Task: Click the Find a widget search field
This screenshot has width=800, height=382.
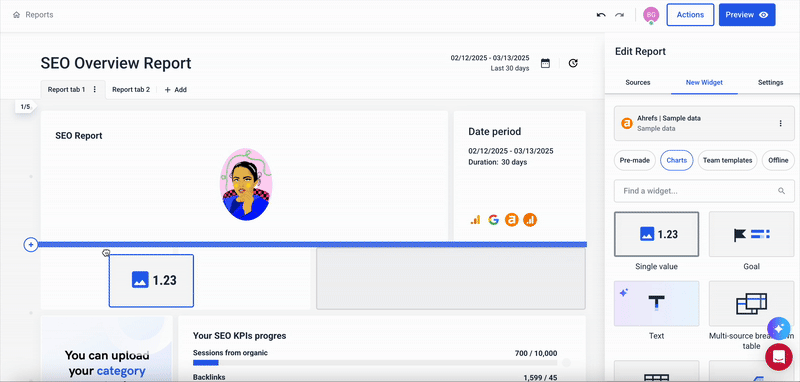Action: [704, 191]
